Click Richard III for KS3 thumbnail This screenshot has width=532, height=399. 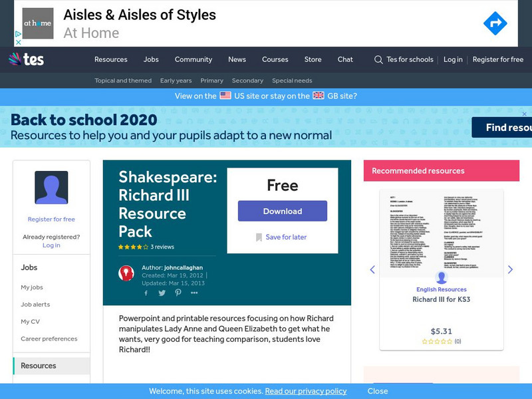point(441,232)
